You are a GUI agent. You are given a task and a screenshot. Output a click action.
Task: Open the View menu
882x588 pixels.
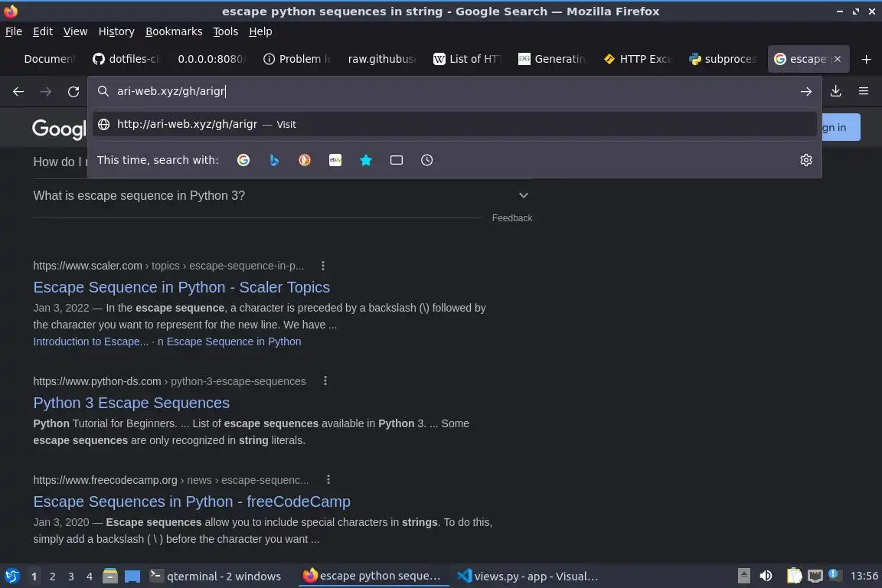[x=75, y=31]
